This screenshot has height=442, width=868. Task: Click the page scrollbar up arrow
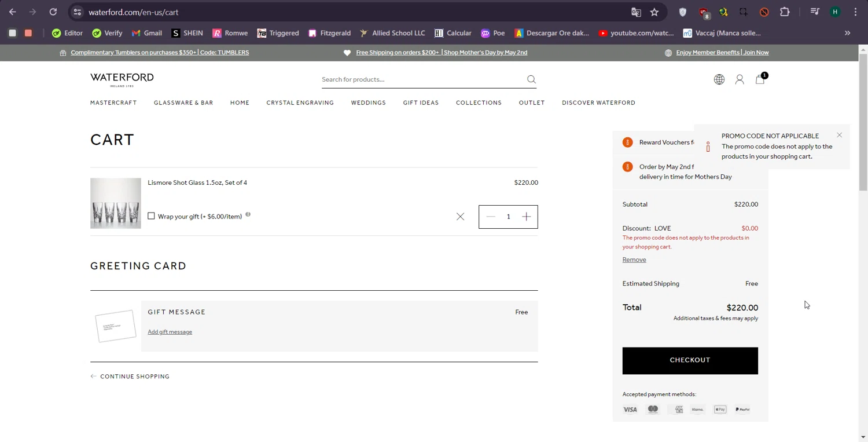[x=863, y=49]
